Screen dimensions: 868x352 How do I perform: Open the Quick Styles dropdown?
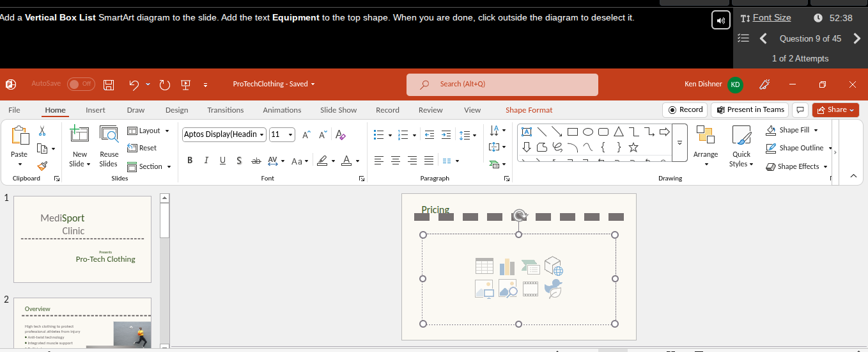tap(741, 147)
